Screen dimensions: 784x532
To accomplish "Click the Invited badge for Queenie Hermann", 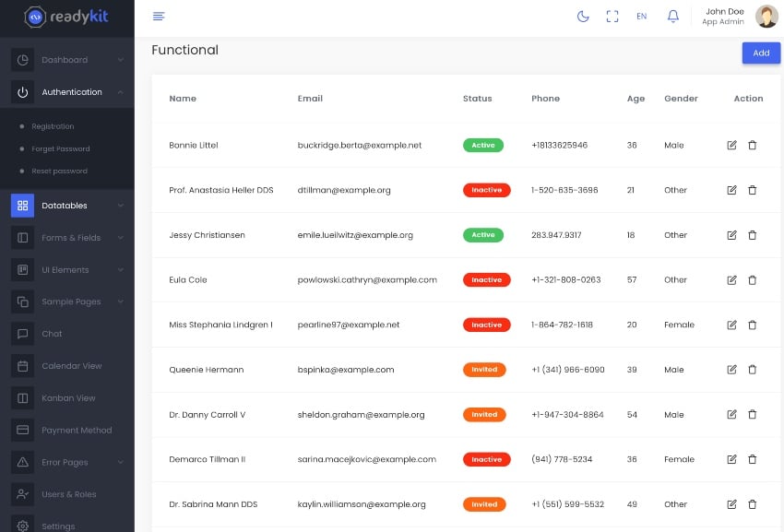I will [x=484, y=370].
